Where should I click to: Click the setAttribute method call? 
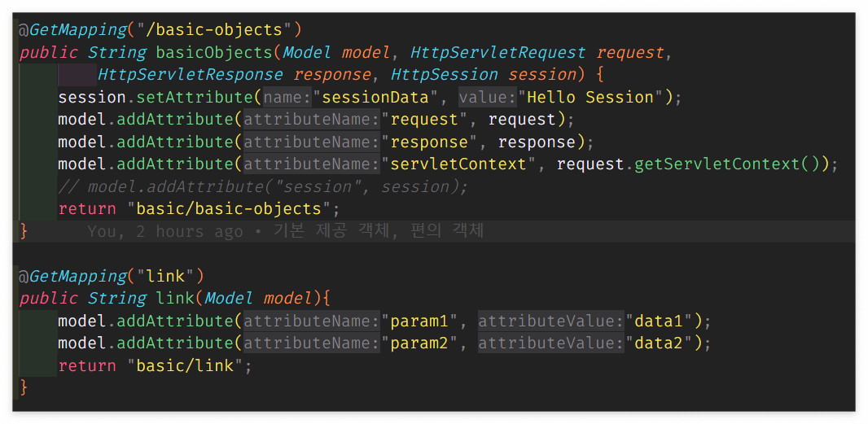tap(195, 98)
